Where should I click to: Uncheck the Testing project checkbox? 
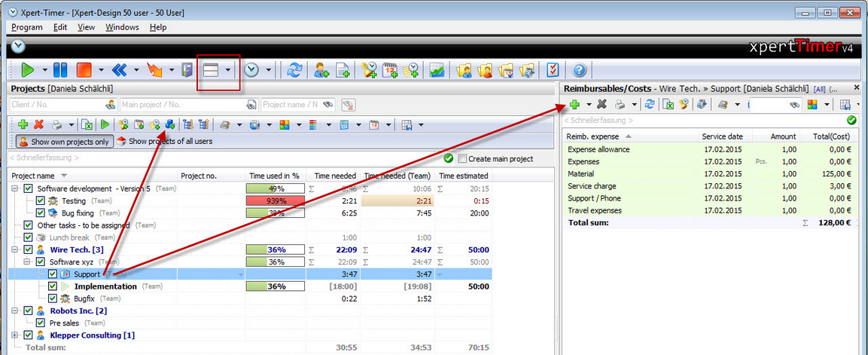[41, 201]
